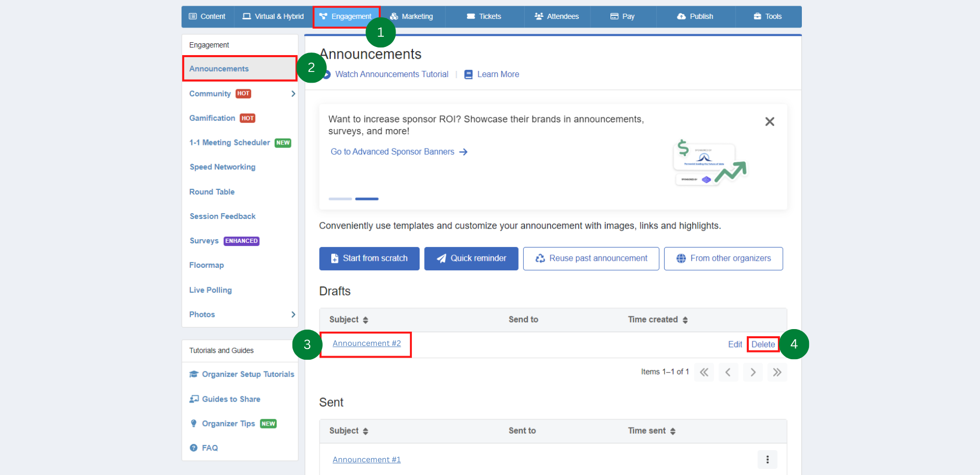Go to the Tickets tab
Screen dimensions: 980x475
(x=484, y=16)
